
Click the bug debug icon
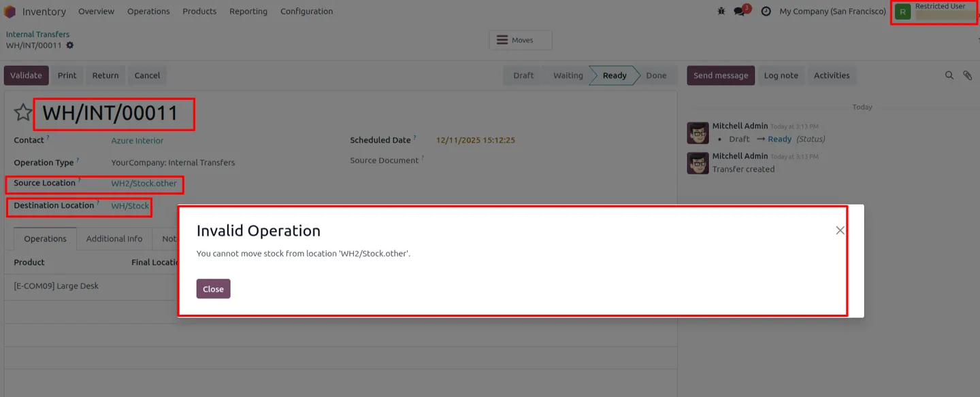721,12
